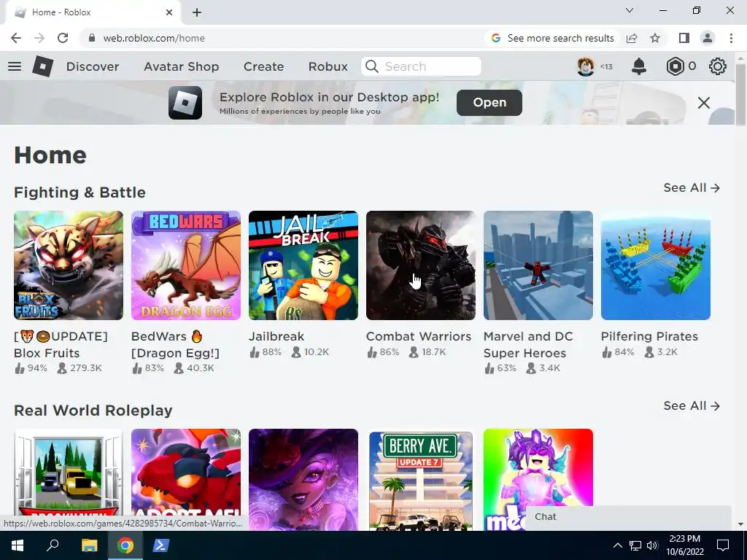
Task: Open the Chrome three-dot menu
Action: point(731,38)
